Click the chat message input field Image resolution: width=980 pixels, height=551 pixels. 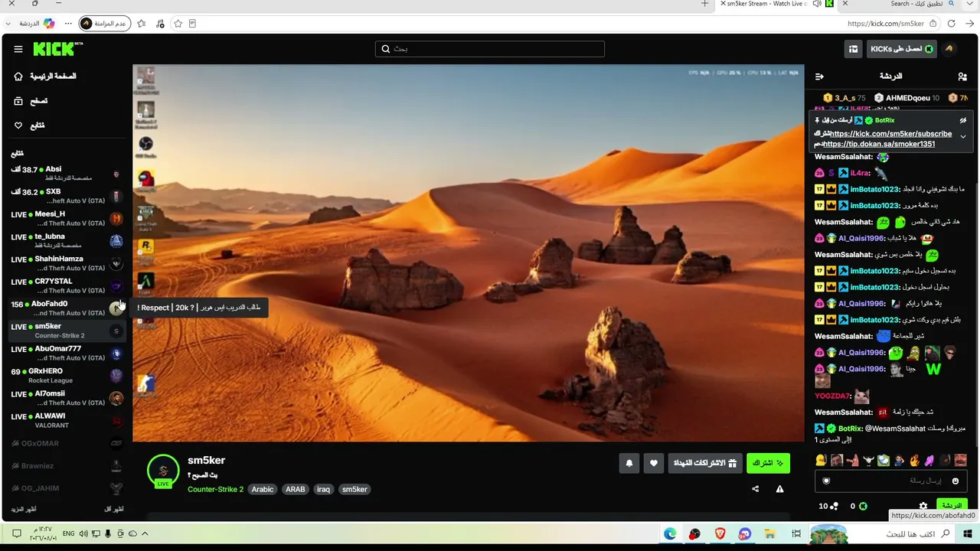click(891, 481)
